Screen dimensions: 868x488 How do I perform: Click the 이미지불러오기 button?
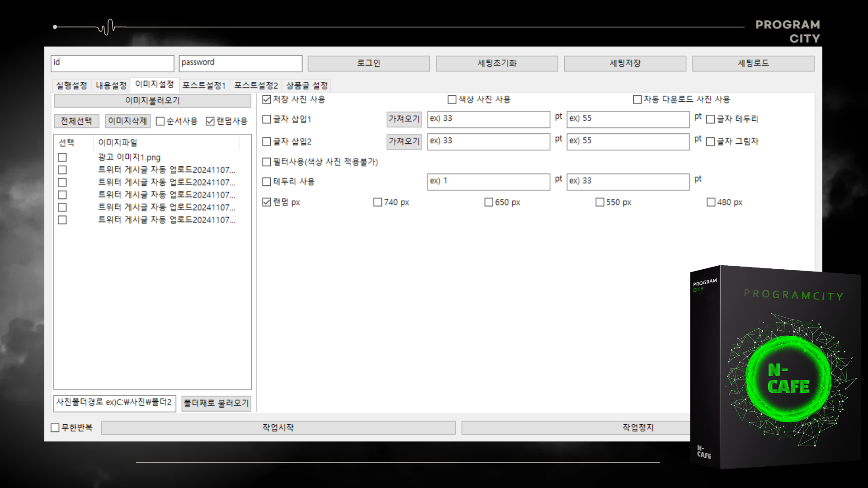(x=152, y=100)
